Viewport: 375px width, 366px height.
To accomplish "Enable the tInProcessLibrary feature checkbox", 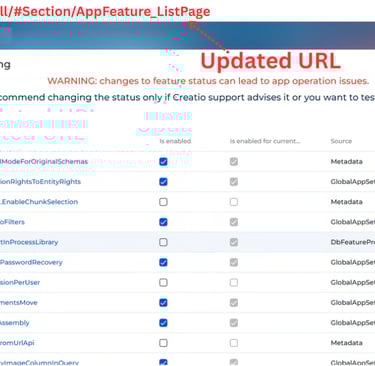I will pyautogui.click(x=163, y=242).
